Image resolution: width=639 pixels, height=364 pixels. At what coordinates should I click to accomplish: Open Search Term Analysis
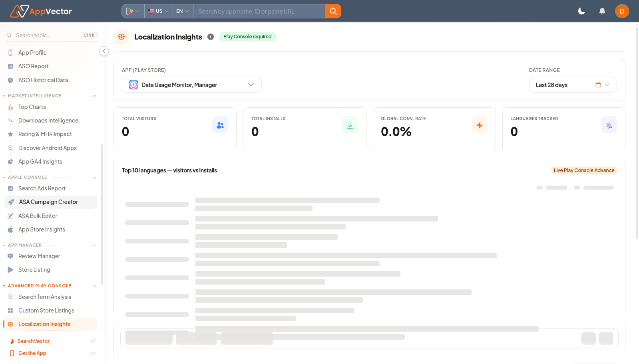[x=50, y=297]
